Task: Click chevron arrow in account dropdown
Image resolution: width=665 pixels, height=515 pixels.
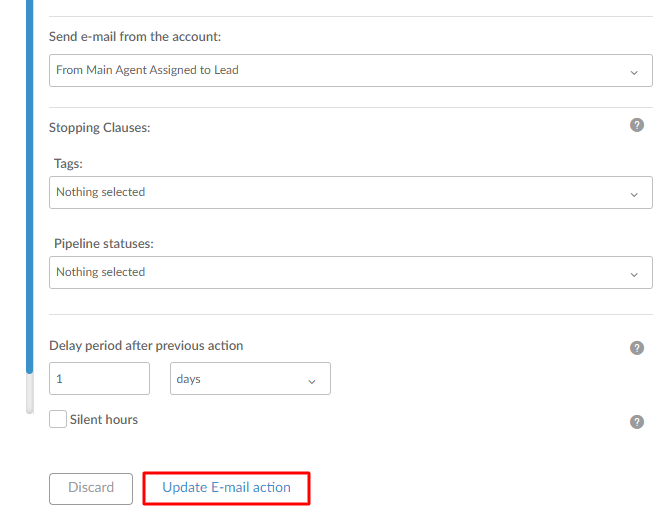Action: 634,73
